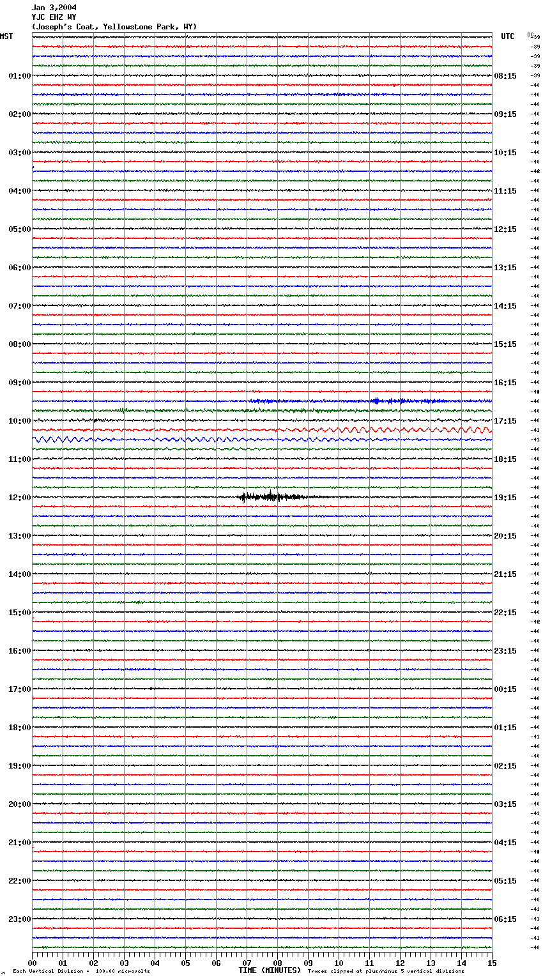Click the 09:15 UTC time label
The height and width of the screenshot is (980, 543).
(x=505, y=114)
